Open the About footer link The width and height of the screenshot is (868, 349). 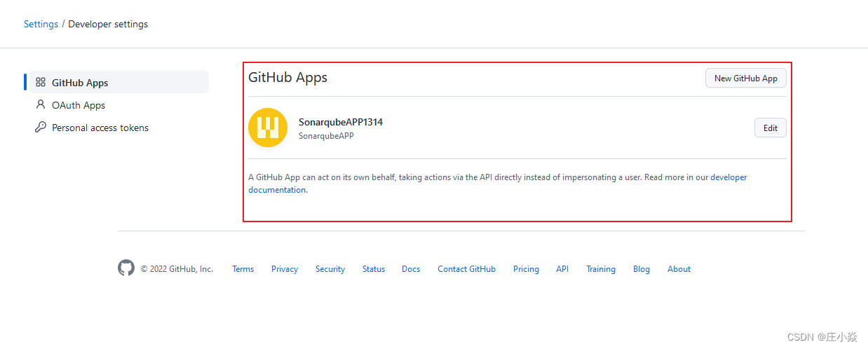[x=679, y=269]
